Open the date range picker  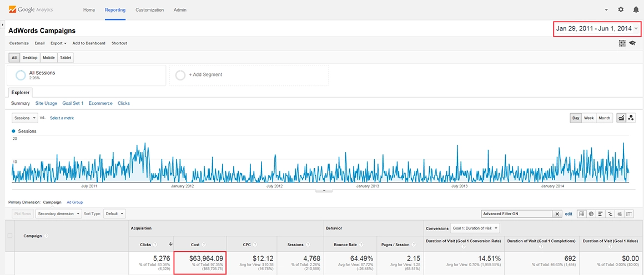tap(597, 29)
